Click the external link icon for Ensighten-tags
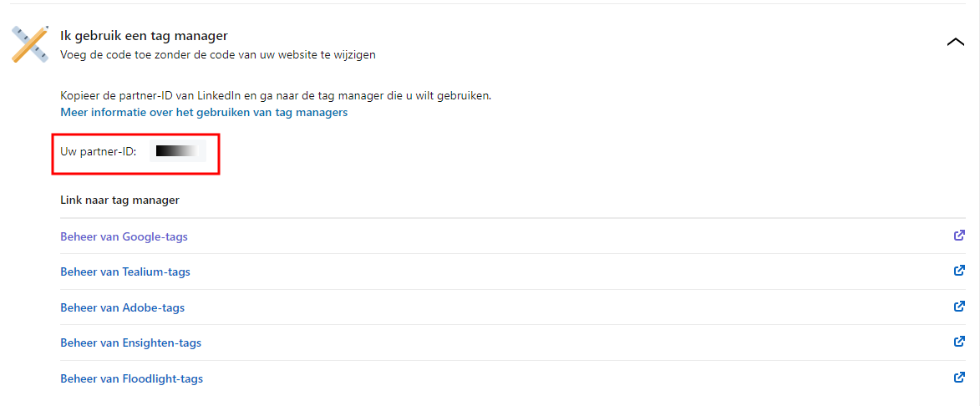The image size is (980, 406). pyautogui.click(x=959, y=342)
